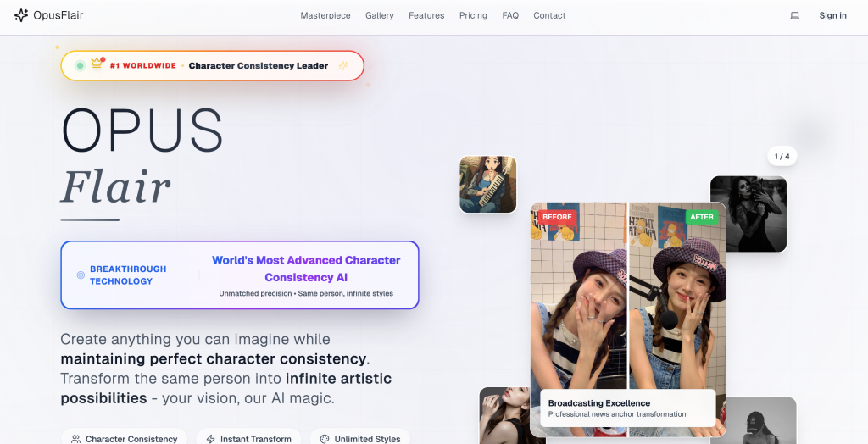Click the Broadcasting Excellence caption card

[x=628, y=408]
